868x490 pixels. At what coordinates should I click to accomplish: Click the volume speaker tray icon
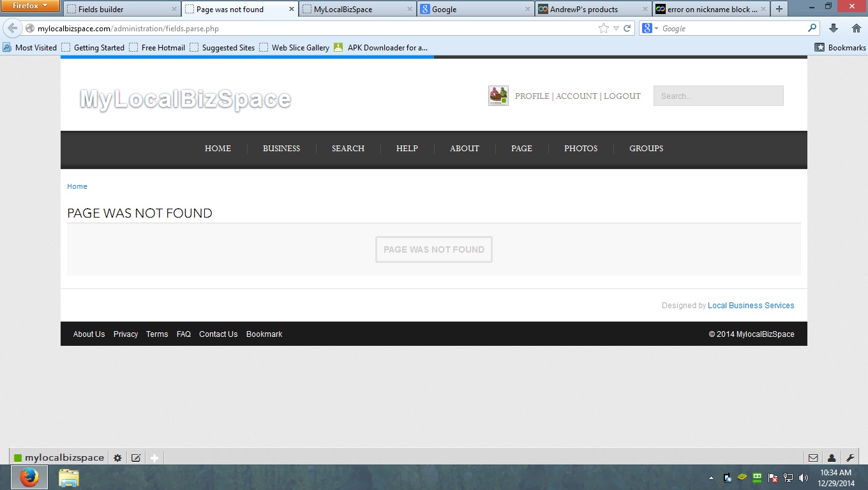804,478
